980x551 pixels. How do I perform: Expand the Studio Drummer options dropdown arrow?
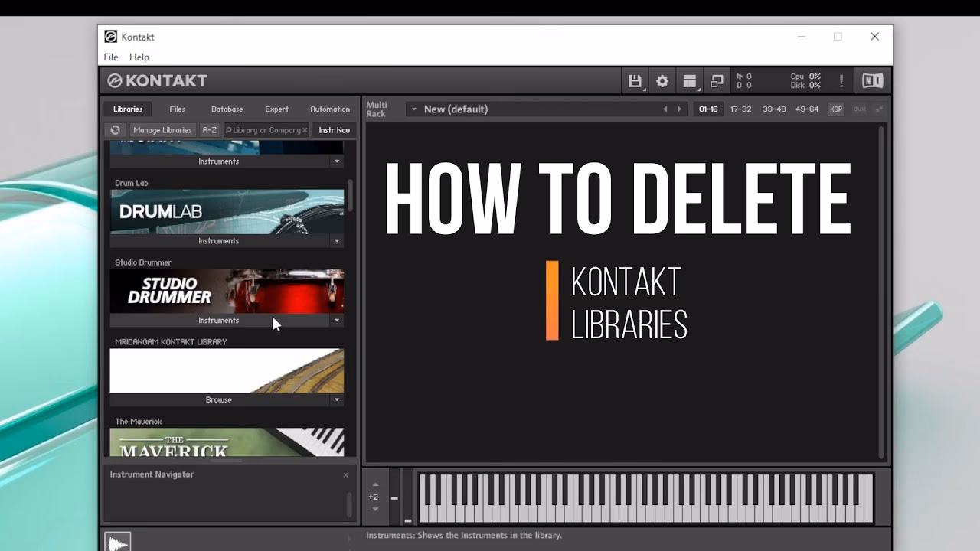point(337,321)
